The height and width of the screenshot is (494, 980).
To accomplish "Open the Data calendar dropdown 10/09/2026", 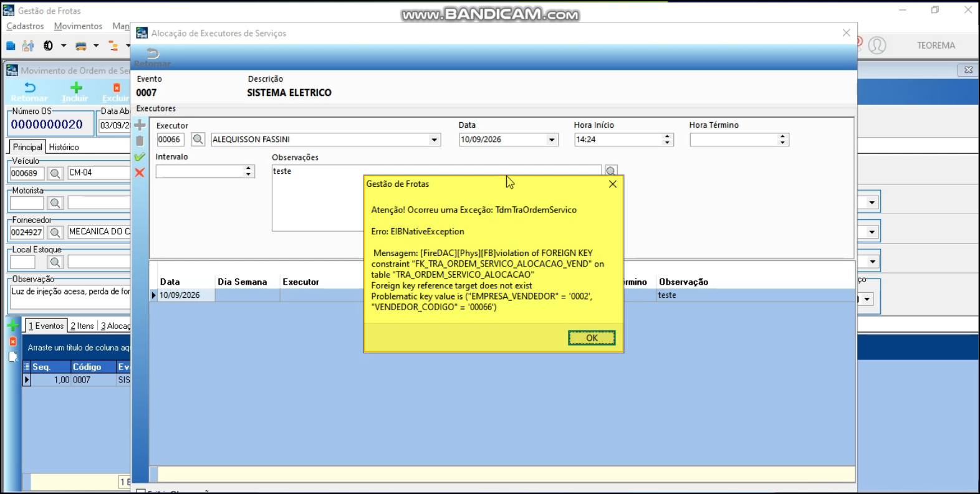I will tap(552, 140).
